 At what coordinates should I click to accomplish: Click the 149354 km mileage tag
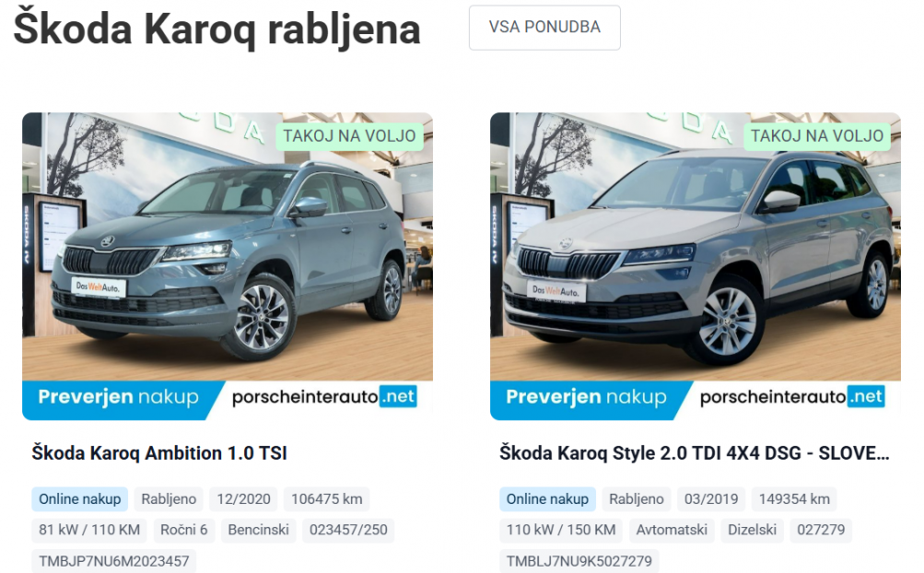794,499
